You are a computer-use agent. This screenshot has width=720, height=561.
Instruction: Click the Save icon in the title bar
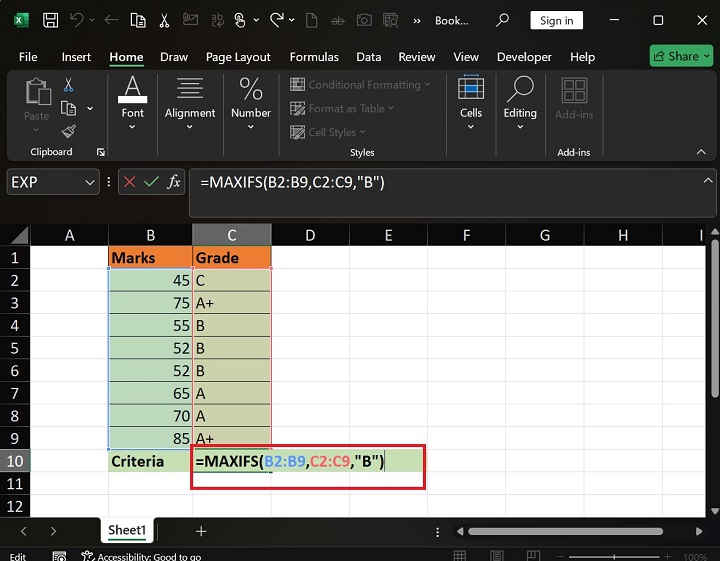coord(49,20)
